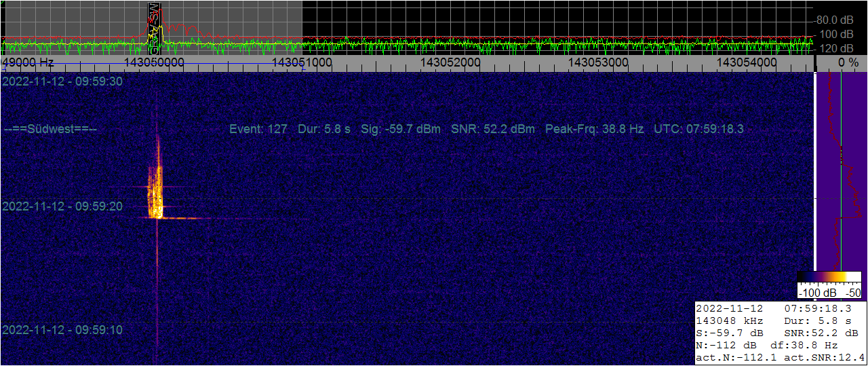Click the 143048 kHz value in info box

730,321
